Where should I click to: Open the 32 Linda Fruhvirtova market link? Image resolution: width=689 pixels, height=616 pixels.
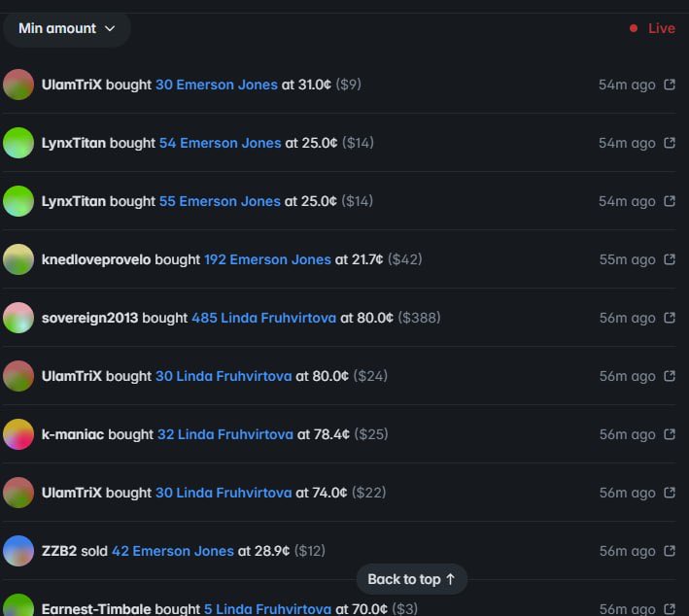(225, 434)
